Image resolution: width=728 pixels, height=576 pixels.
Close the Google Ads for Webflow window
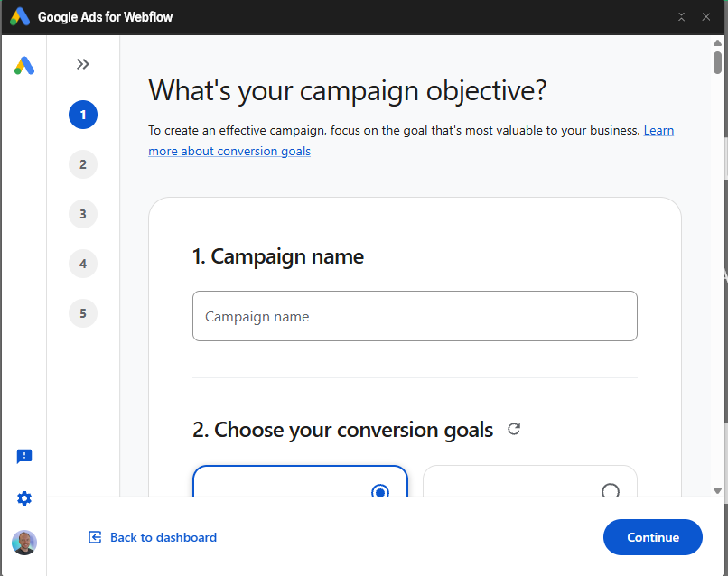tap(705, 17)
